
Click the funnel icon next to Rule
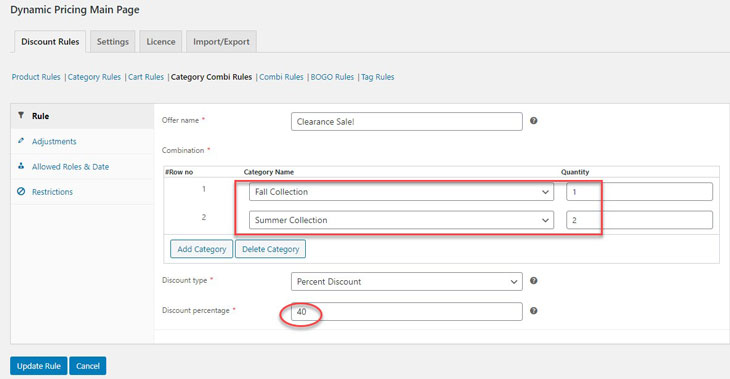[x=21, y=115]
